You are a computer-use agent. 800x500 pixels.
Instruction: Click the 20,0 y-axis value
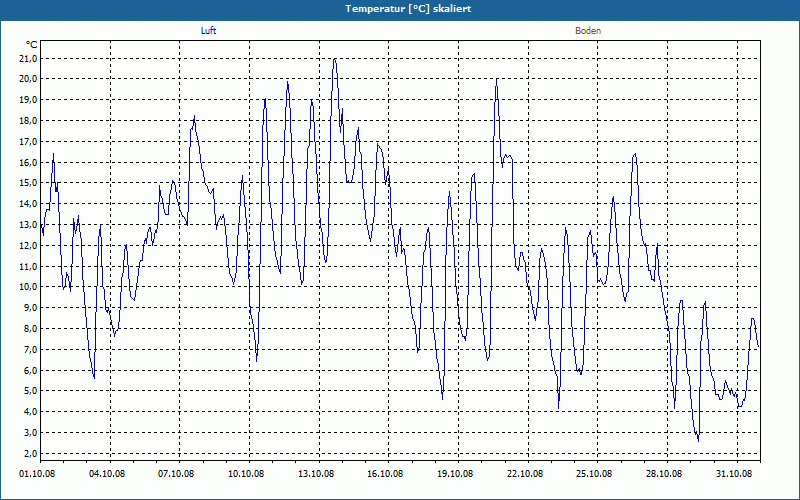(x=29, y=79)
